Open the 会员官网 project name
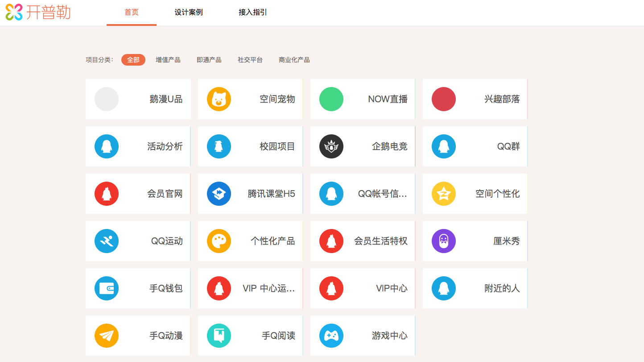Viewport: 644px width, 362px height. coord(165,194)
